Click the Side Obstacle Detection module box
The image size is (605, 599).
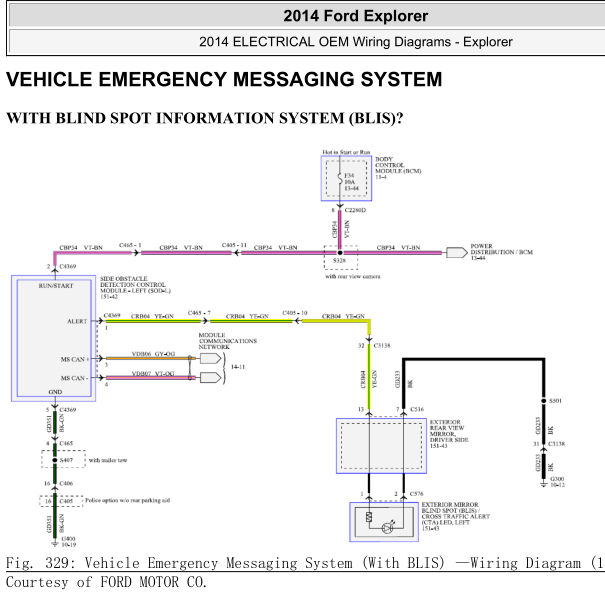54,338
